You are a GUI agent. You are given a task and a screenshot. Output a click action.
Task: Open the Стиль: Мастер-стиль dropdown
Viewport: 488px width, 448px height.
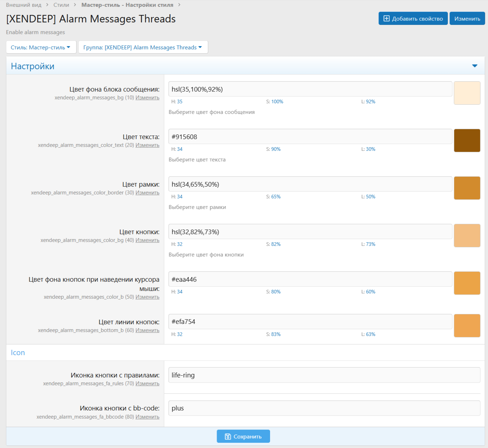pos(41,48)
